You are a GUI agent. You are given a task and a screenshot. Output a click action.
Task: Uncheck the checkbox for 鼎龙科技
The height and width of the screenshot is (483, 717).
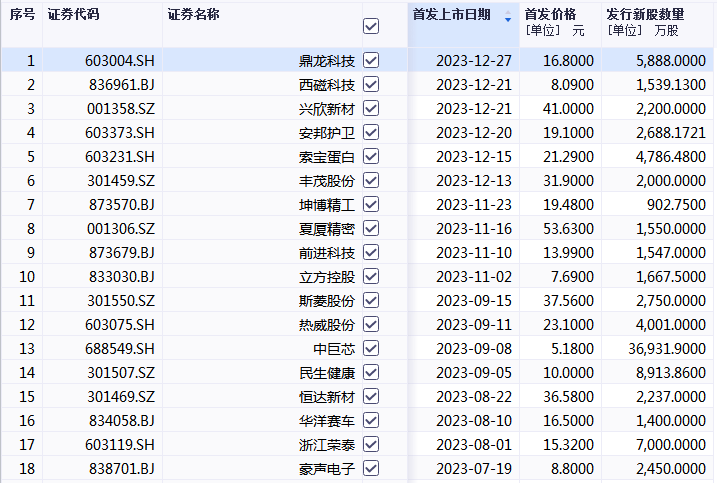pyautogui.click(x=371, y=60)
